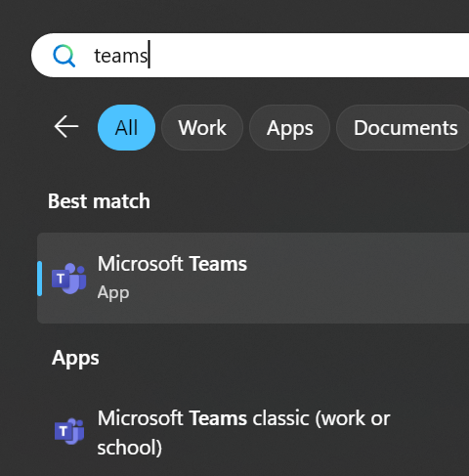
Task: Click the "App" label under Microsoft Teams
Action: point(113,292)
